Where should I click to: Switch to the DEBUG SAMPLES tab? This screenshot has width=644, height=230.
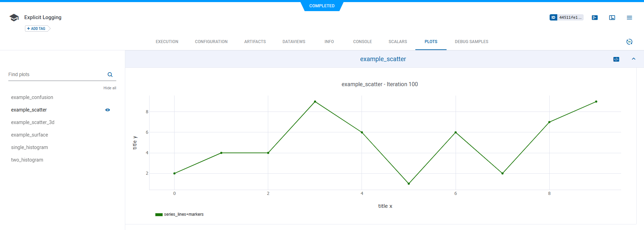click(x=471, y=42)
